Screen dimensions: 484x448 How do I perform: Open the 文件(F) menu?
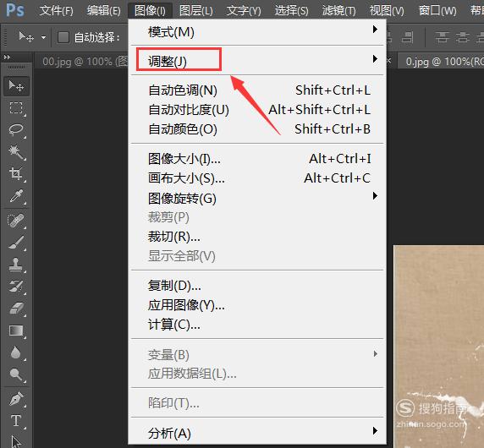coord(56,11)
